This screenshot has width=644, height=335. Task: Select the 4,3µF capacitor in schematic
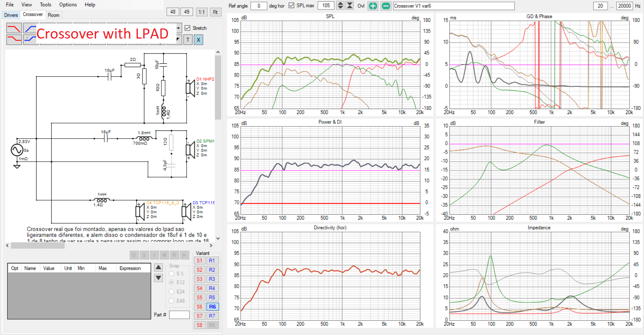(171, 165)
